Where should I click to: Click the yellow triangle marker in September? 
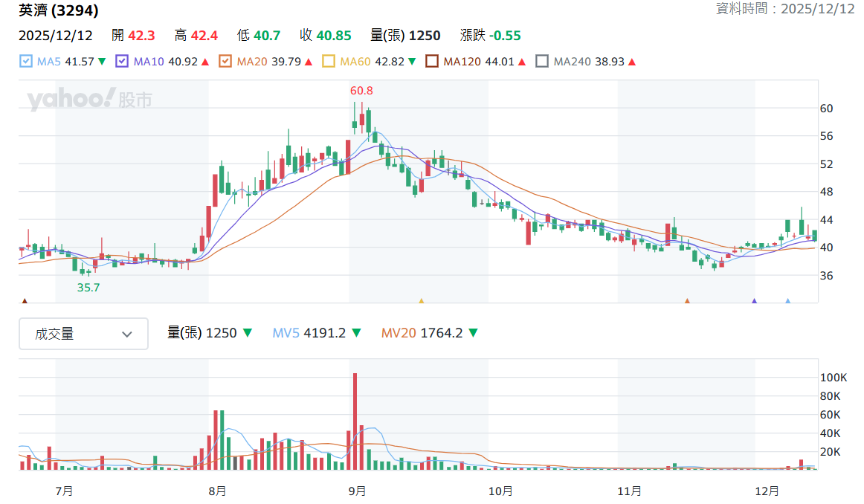point(422,301)
